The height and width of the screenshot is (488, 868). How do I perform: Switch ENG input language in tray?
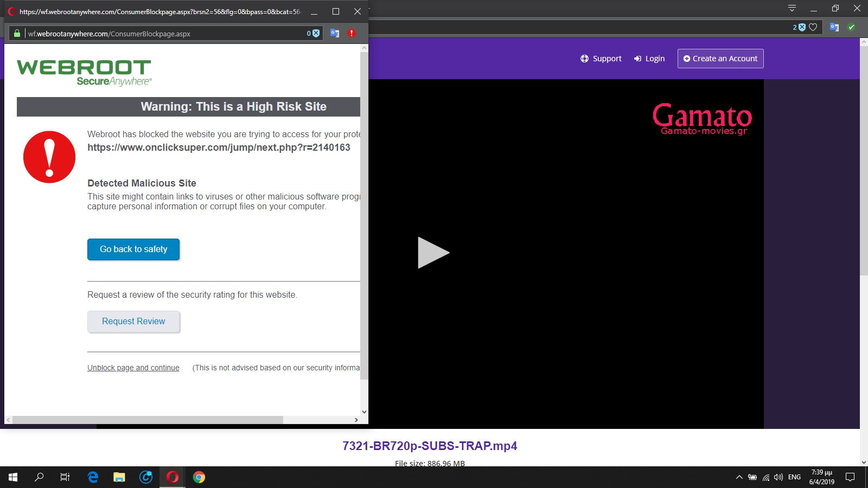[794, 477]
